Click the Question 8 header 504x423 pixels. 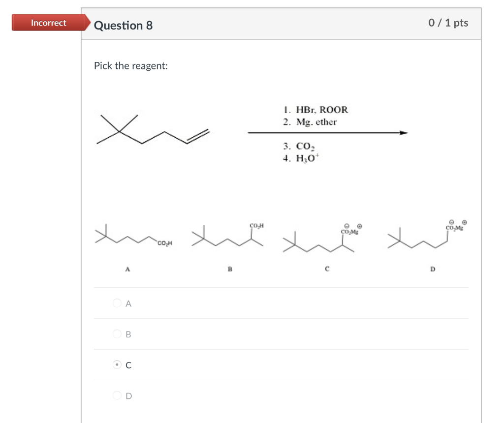[x=123, y=26]
